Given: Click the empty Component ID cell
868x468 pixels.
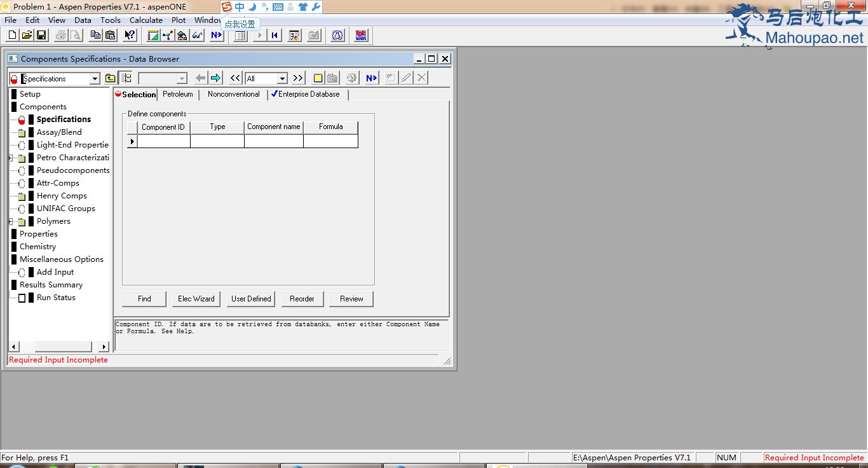Looking at the screenshot, I should 164,141.
